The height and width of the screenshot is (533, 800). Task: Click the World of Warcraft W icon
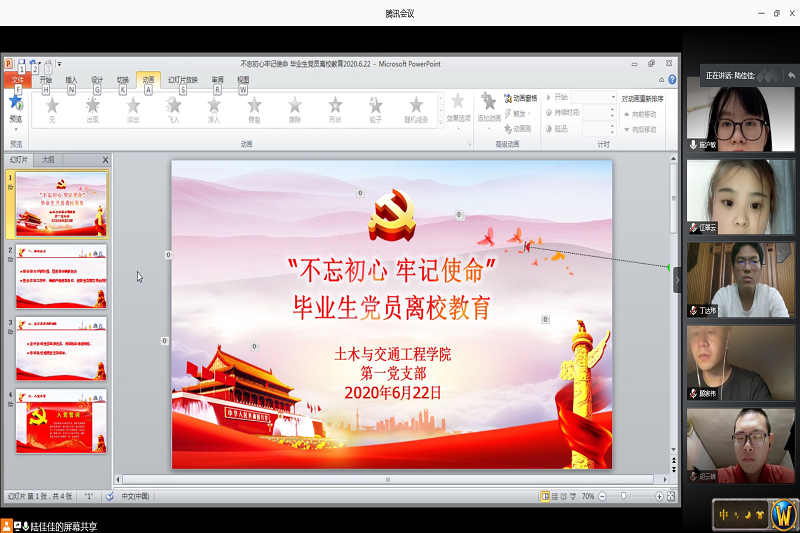(783, 515)
